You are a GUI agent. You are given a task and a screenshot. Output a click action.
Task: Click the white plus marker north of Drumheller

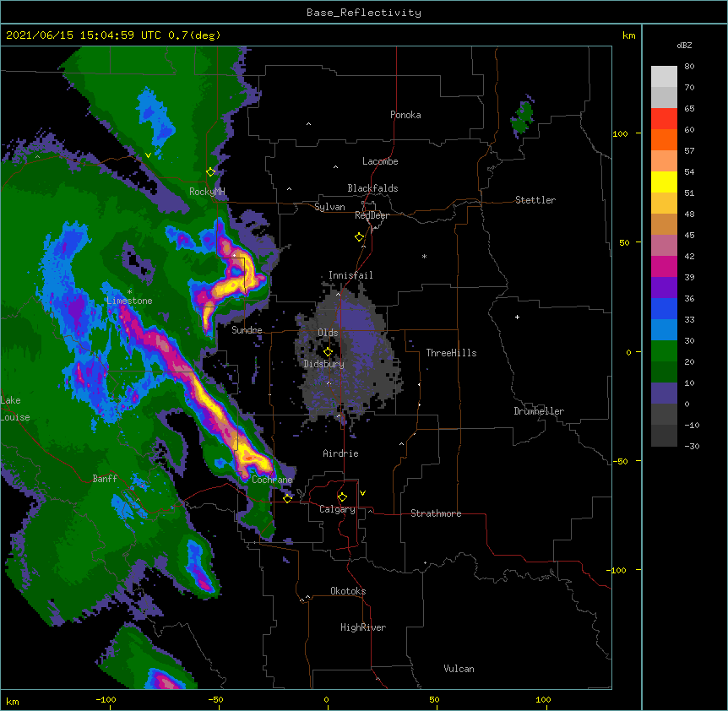[517, 317]
